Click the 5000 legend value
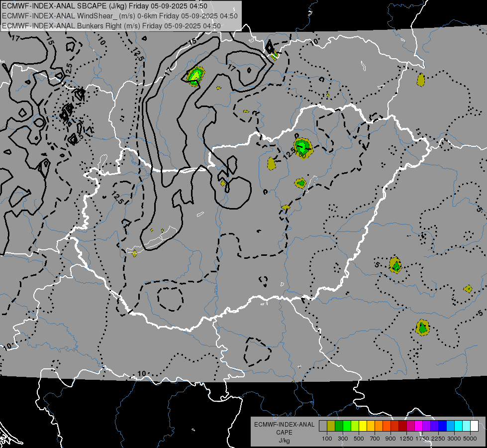The width and height of the screenshot is (487, 448). [x=470, y=439]
